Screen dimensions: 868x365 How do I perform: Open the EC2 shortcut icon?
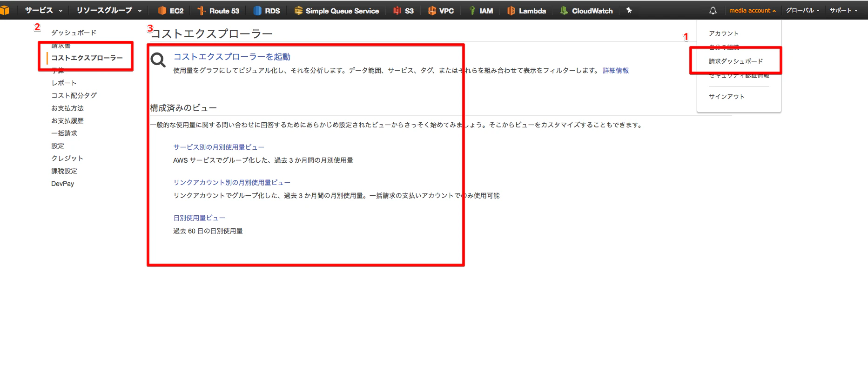point(162,11)
